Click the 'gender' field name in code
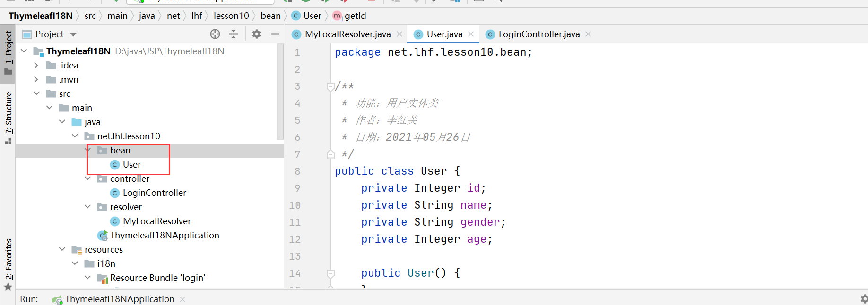868x305 pixels. (480, 222)
